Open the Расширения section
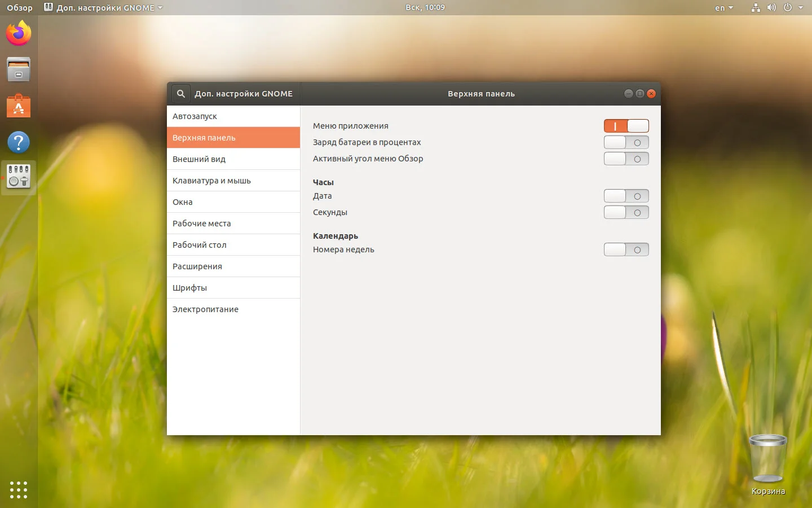The width and height of the screenshot is (812, 508). pos(233,266)
